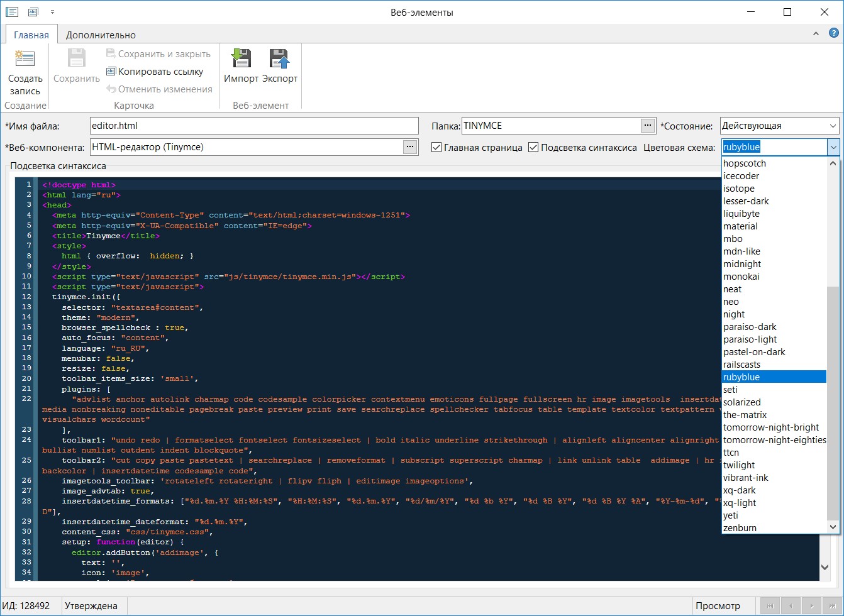Switch to the Дополнительно tab
Image resolution: width=844 pixels, height=616 pixels.
click(101, 35)
